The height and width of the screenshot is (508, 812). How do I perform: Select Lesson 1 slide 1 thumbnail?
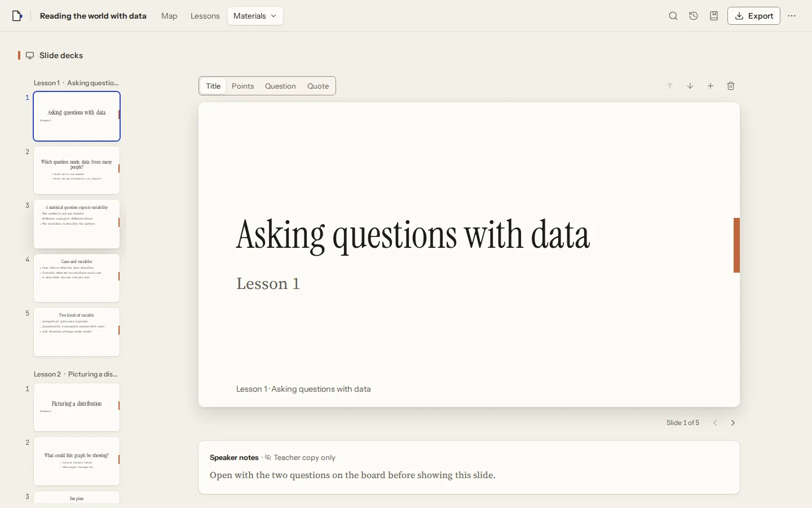(x=77, y=116)
